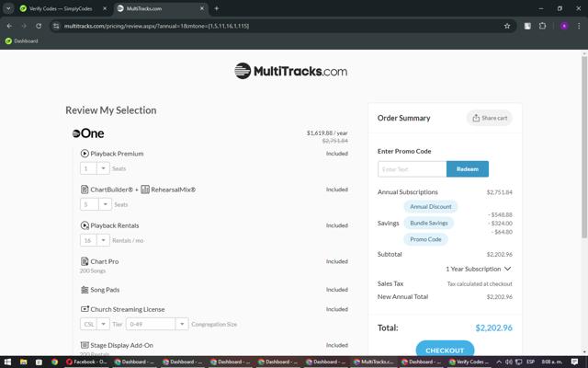Click the volume icon in system tray
Image resolution: width=588 pixels, height=368 pixels.
click(508, 362)
